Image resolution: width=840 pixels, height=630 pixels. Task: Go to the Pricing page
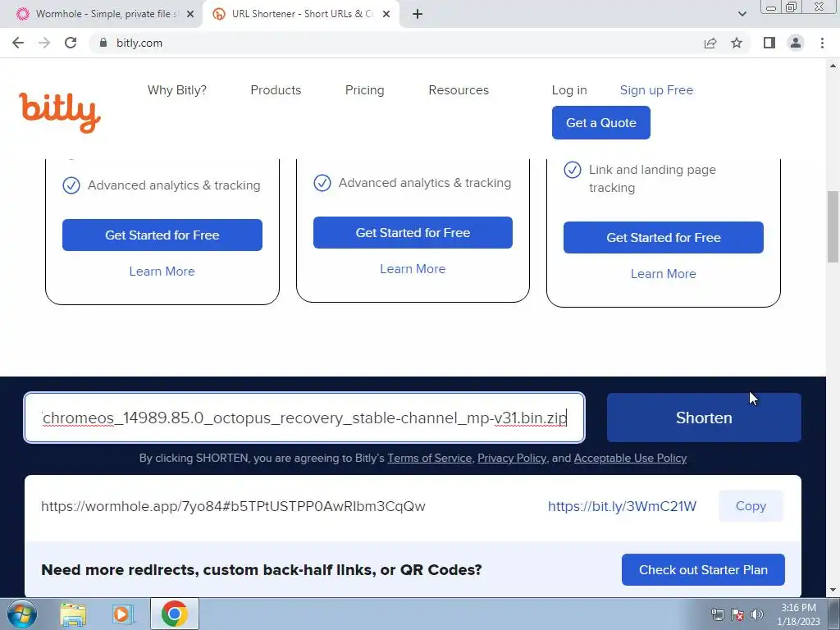(x=364, y=90)
